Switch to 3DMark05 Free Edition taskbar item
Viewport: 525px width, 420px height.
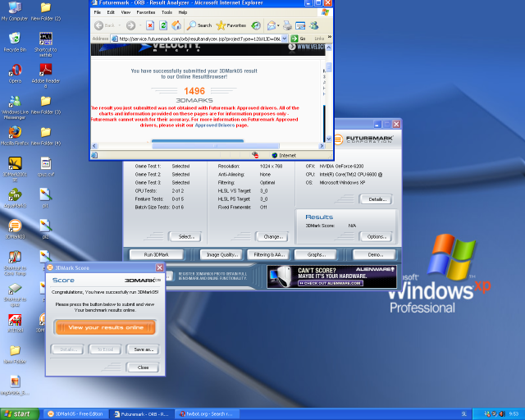point(76,414)
